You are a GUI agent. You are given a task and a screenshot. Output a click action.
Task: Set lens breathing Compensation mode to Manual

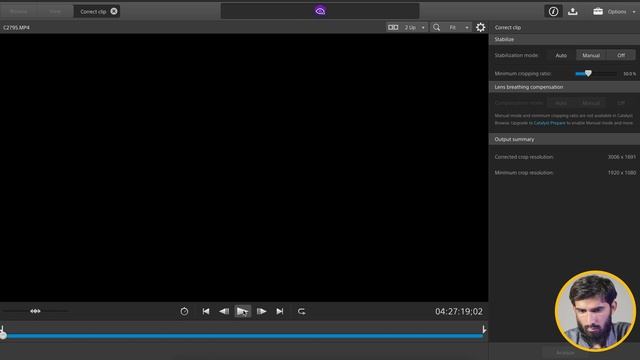pos(591,103)
